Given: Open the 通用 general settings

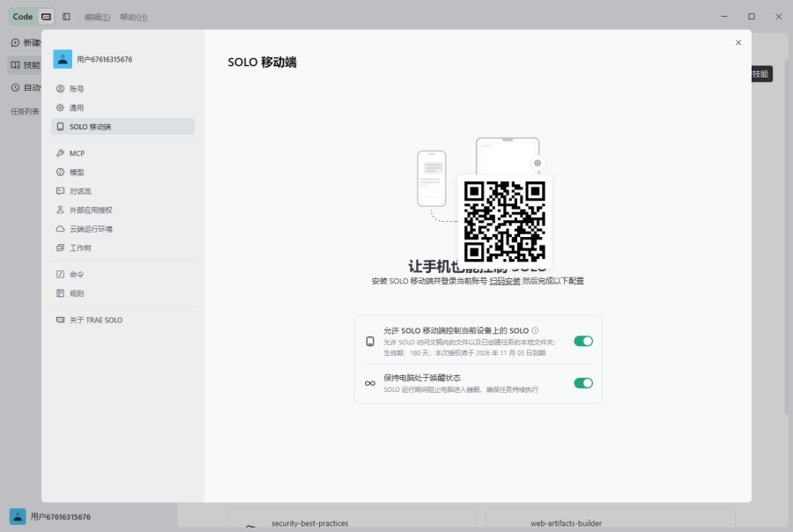Looking at the screenshot, I should 122,107.
